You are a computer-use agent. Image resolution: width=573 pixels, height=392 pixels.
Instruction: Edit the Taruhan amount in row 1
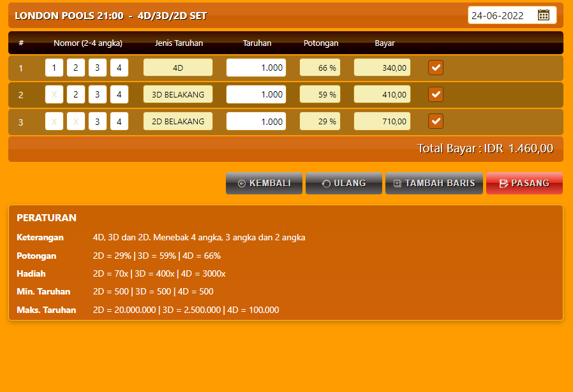tap(256, 68)
